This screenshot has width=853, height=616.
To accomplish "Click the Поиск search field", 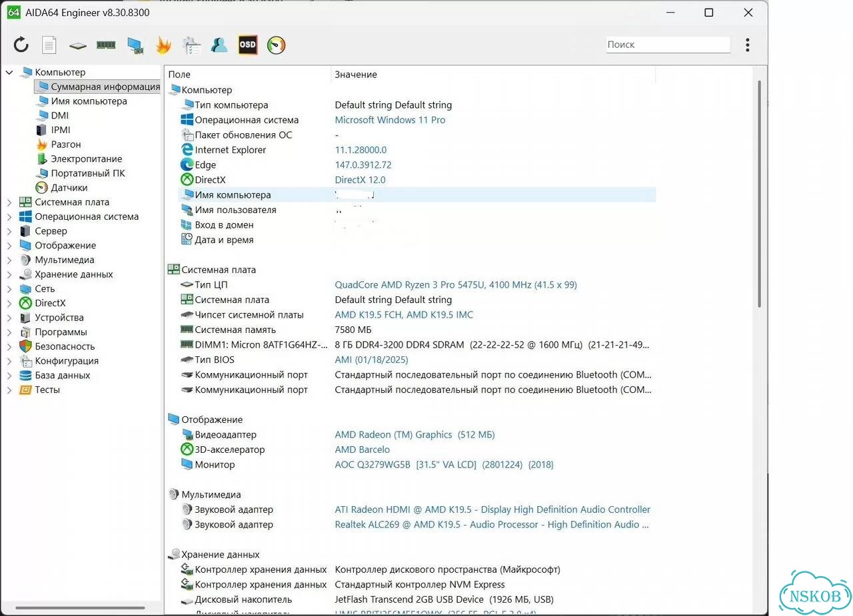I will pos(668,45).
